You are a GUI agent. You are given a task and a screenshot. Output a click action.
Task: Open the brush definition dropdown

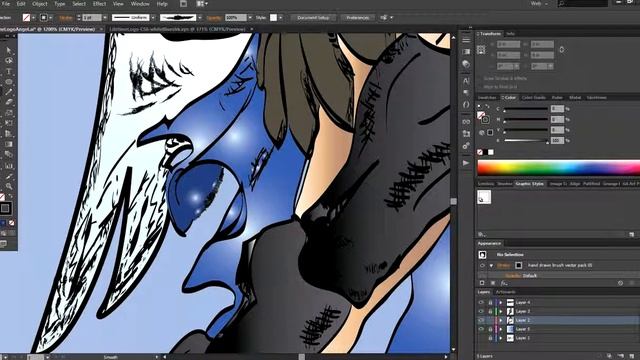(x=200, y=18)
